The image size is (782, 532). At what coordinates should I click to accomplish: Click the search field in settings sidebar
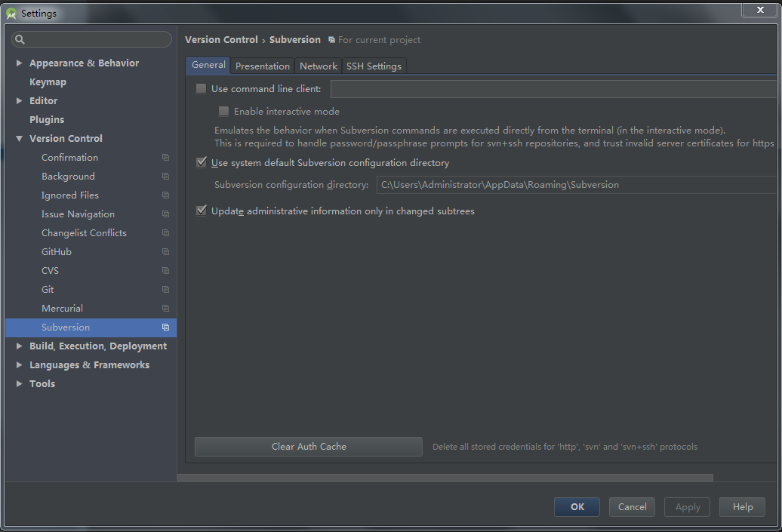pyautogui.click(x=91, y=38)
